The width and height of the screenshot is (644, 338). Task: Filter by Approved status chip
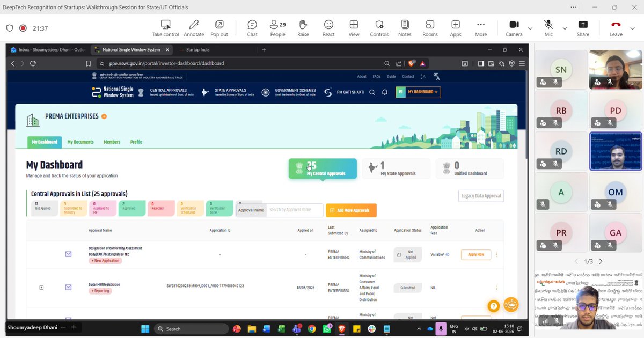tap(131, 208)
